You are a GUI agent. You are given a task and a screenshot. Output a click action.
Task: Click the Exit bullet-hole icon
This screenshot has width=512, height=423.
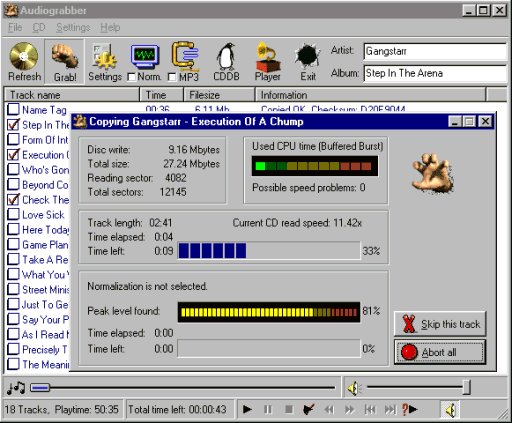[x=307, y=56]
